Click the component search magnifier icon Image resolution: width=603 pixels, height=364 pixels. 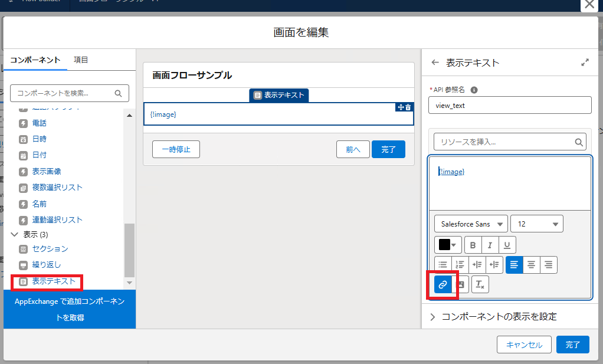pyautogui.click(x=118, y=93)
